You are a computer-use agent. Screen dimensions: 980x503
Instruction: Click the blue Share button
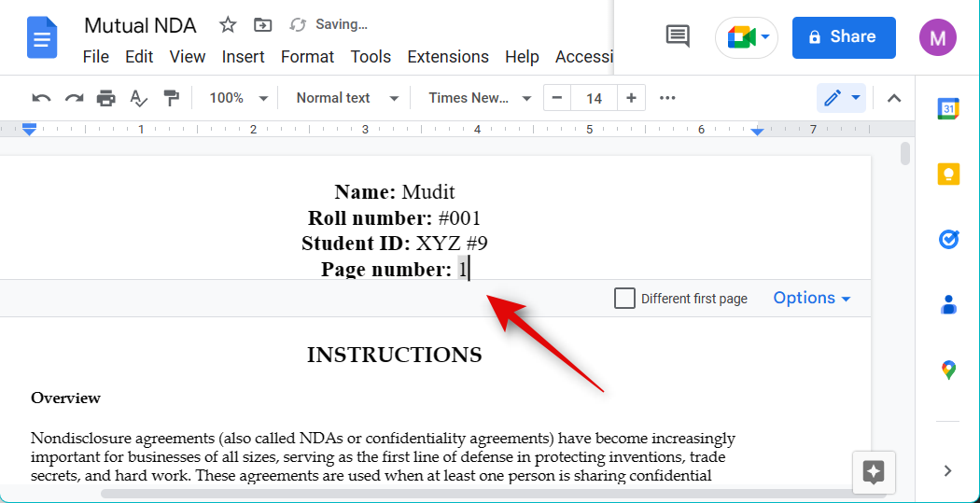click(843, 37)
